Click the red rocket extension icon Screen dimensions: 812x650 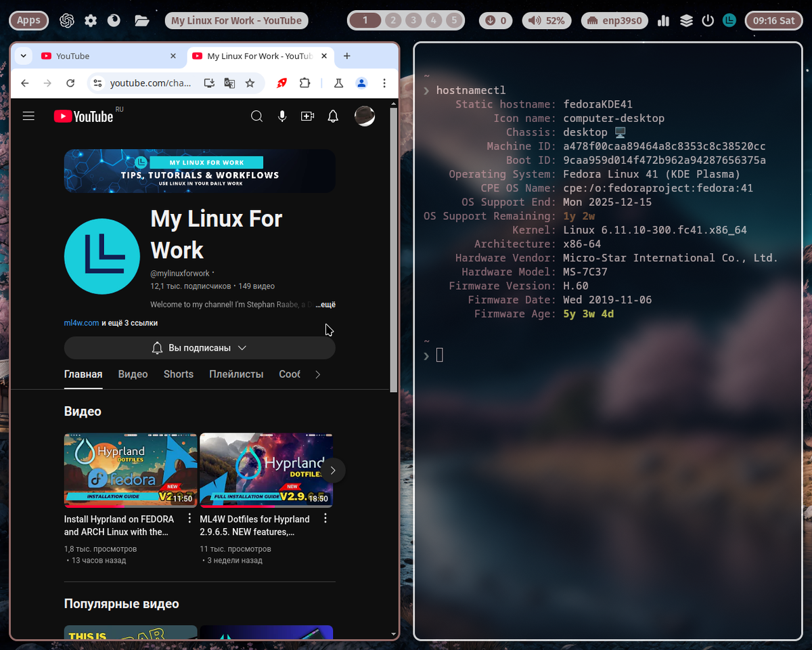coord(281,83)
